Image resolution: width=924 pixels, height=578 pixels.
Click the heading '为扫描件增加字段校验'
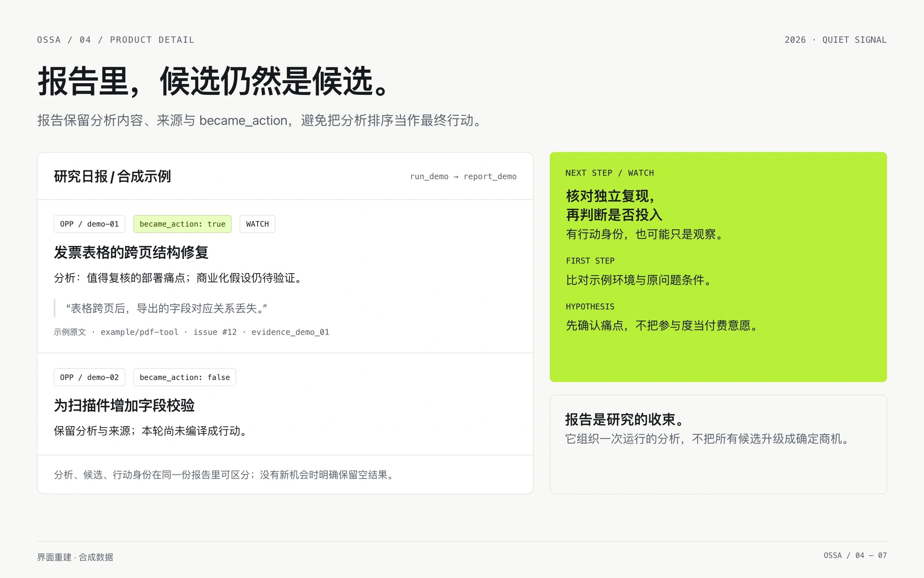click(x=124, y=405)
